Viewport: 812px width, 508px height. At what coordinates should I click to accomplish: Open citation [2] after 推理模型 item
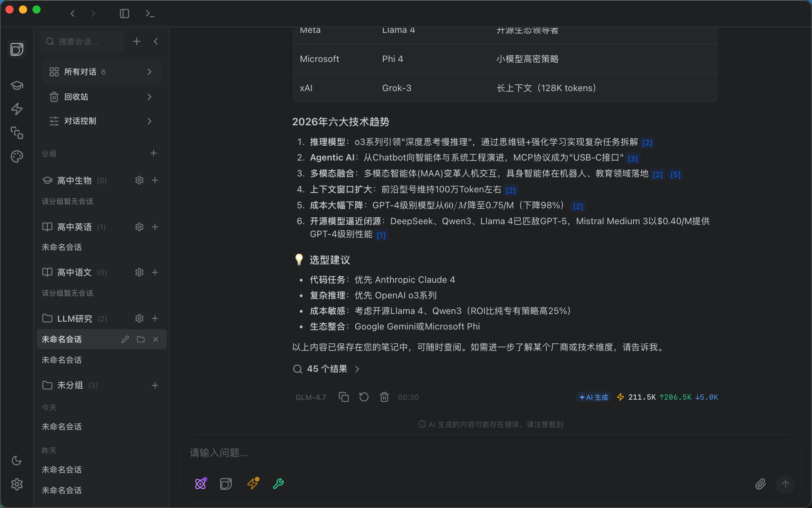(x=647, y=143)
